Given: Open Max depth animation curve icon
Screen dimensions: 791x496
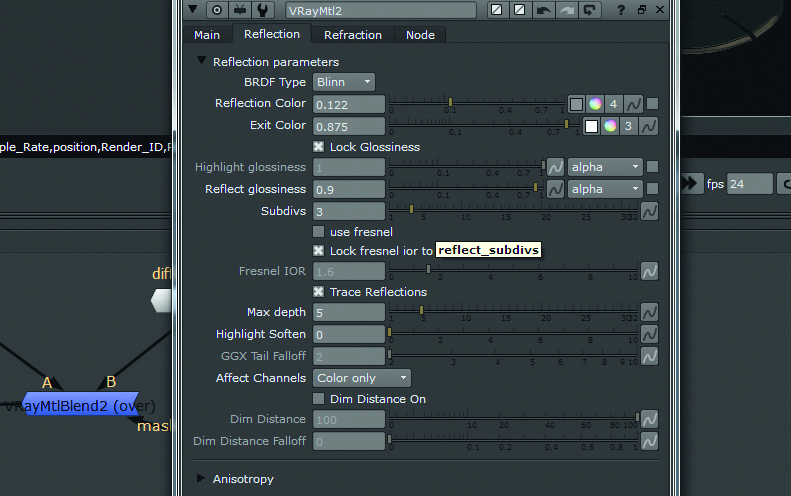Looking at the screenshot, I should 649,312.
